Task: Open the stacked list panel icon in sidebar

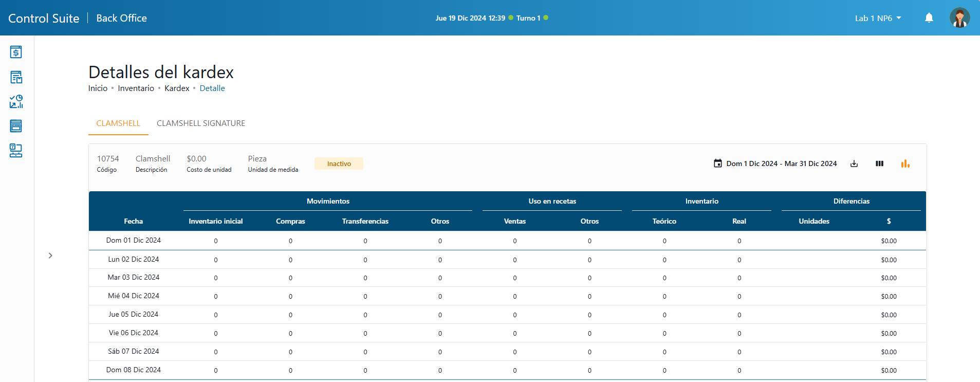Action: [x=16, y=126]
